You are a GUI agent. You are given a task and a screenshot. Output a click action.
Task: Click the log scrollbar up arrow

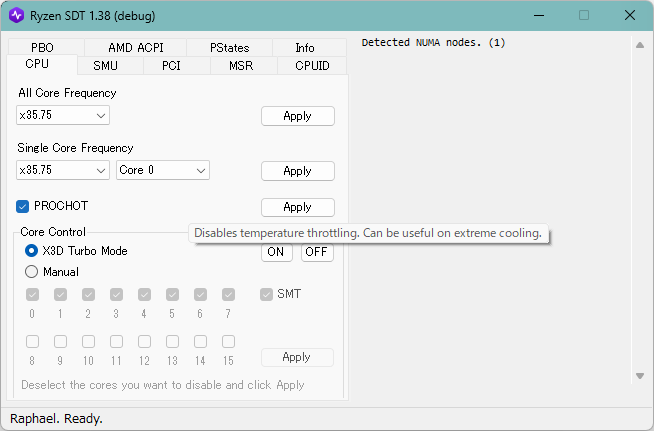[x=640, y=45]
